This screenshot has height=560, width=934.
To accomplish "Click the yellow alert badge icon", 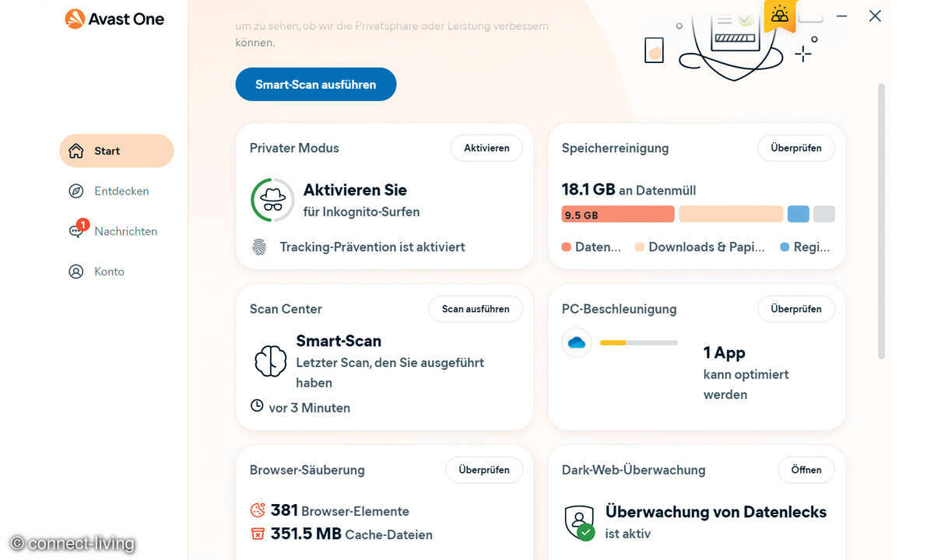I will (x=780, y=15).
